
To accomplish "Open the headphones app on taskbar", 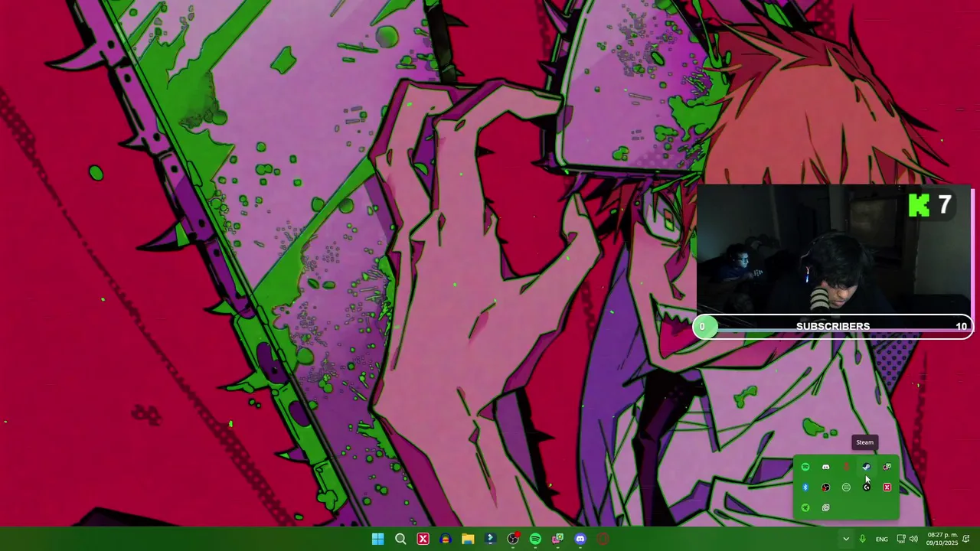I will (446, 539).
